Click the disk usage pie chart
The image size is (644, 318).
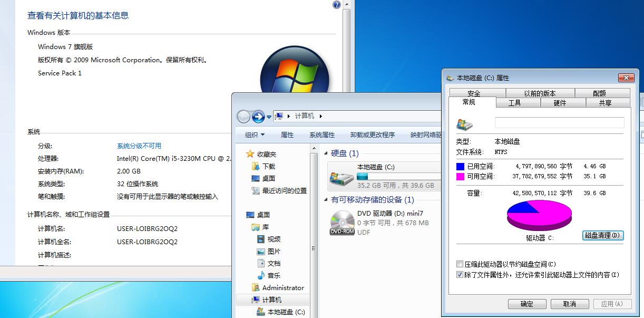point(539,215)
